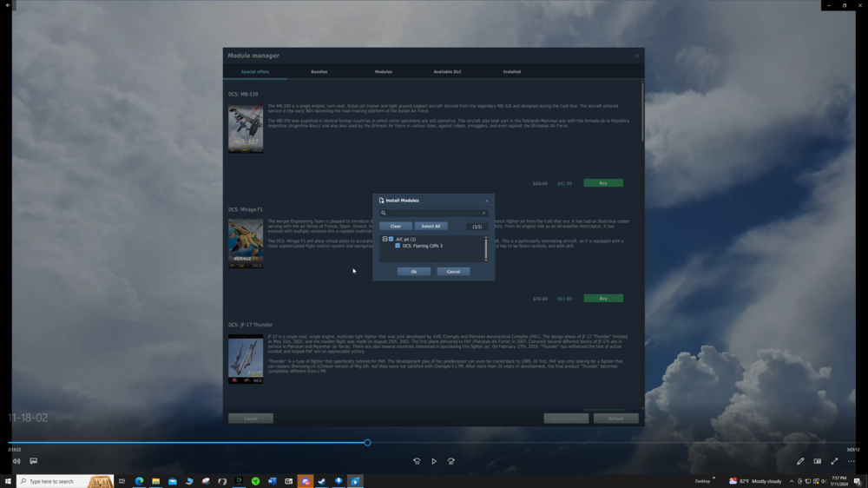This screenshot has height=488, width=868.
Task: Tick the A/C jet (1) group checkbox
Action: coord(391,240)
